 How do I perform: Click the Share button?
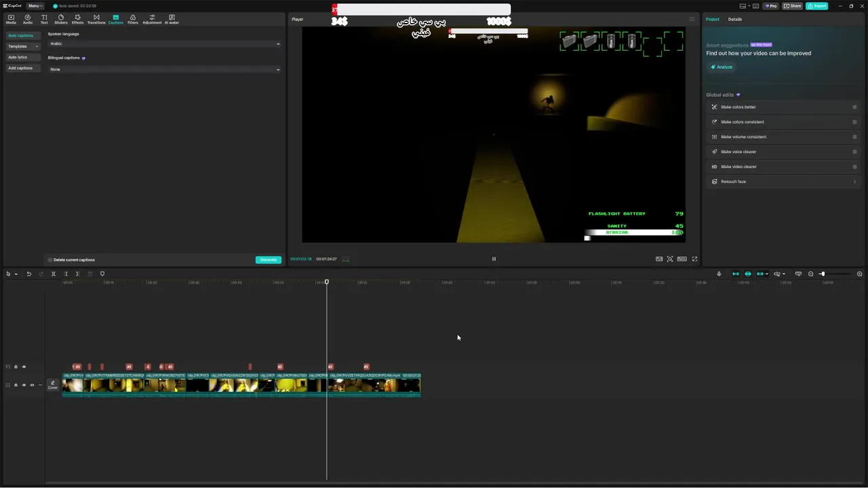(x=792, y=6)
